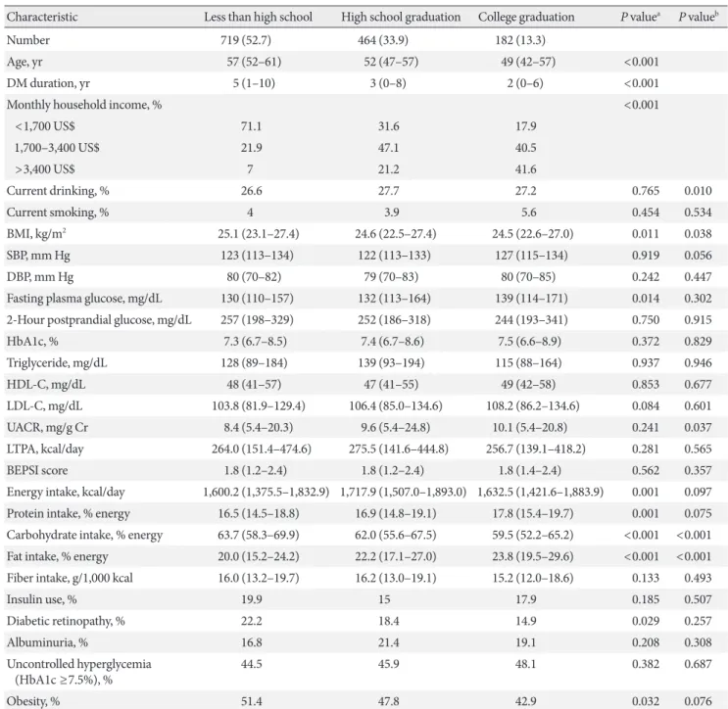Viewport: 728px width, 709px height.
Task: Select the '1,717.9 (1,507.0–1,893.0)' energy cell
Action: tap(403, 493)
